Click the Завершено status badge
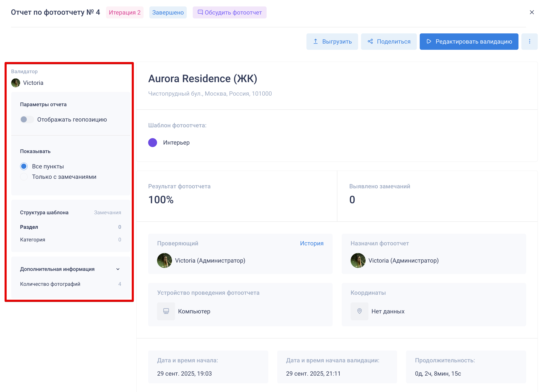The image size is (544, 392). click(168, 12)
